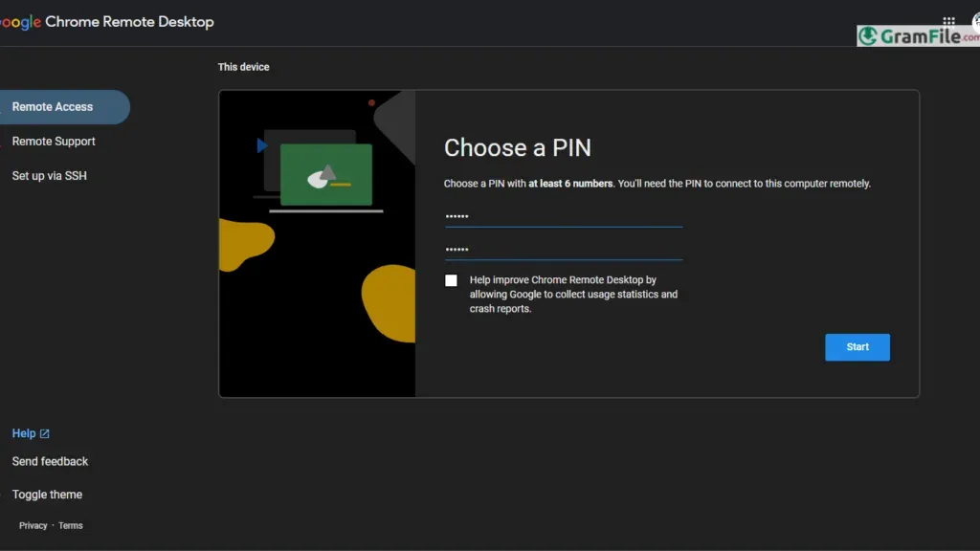Focus the first PIN entry field
The width and height of the screenshot is (980, 551).
(x=563, y=217)
